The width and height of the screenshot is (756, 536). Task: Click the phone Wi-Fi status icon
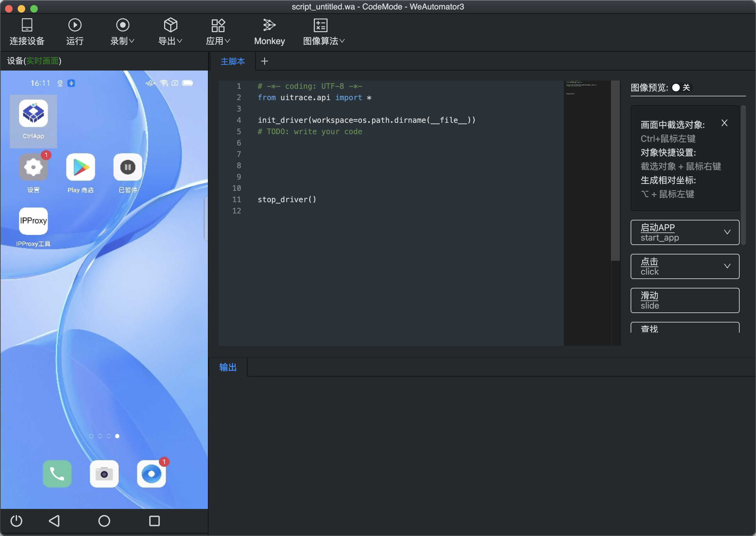click(x=164, y=83)
